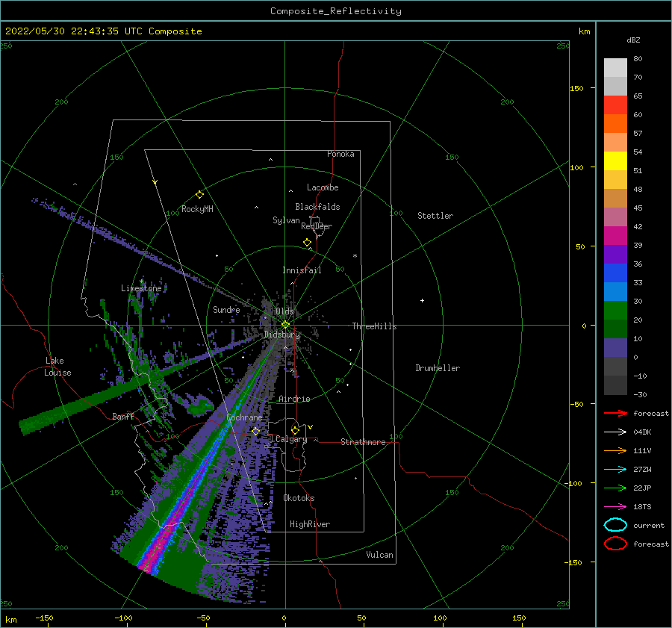Click the 'current' legend text

click(x=649, y=525)
